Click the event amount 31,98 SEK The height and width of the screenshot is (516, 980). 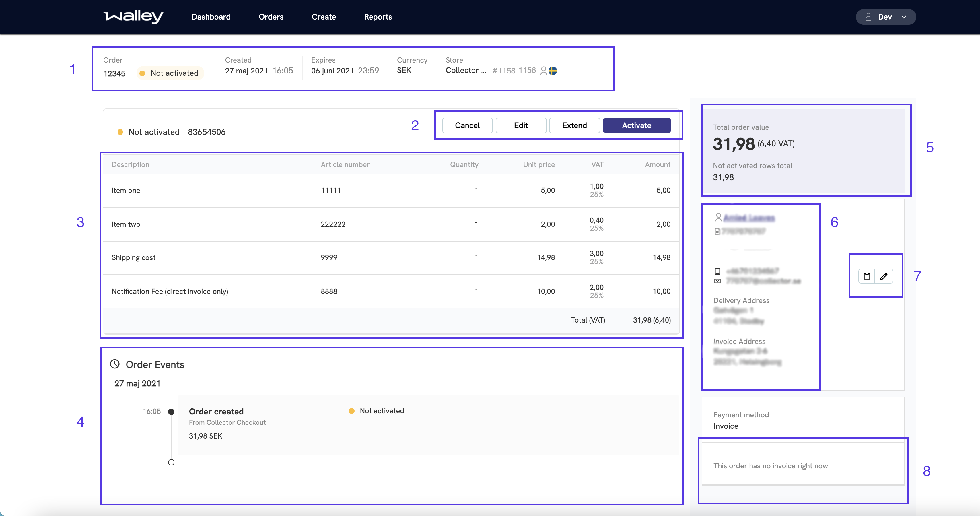point(205,436)
